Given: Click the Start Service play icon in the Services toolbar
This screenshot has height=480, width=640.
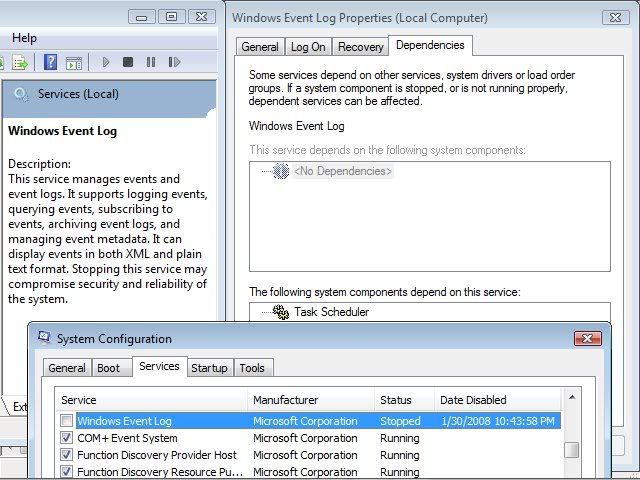Looking at the screenshot, I should [106, 62].
